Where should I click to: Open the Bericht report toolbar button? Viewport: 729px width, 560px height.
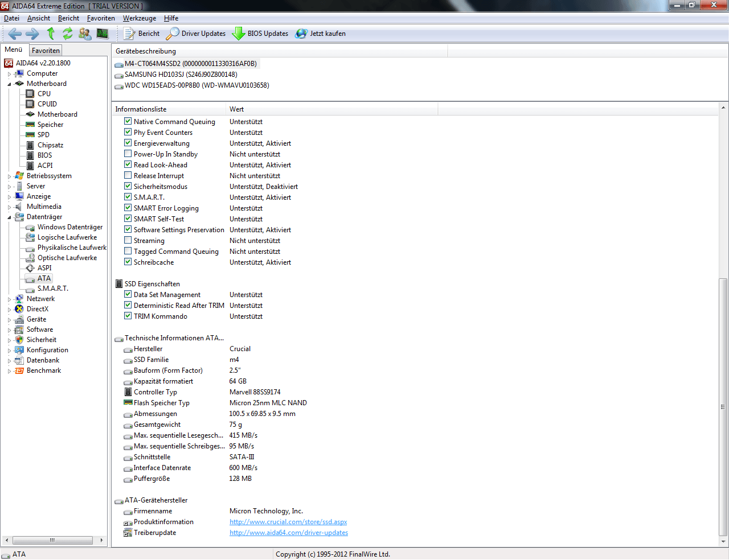coord(142,34)
